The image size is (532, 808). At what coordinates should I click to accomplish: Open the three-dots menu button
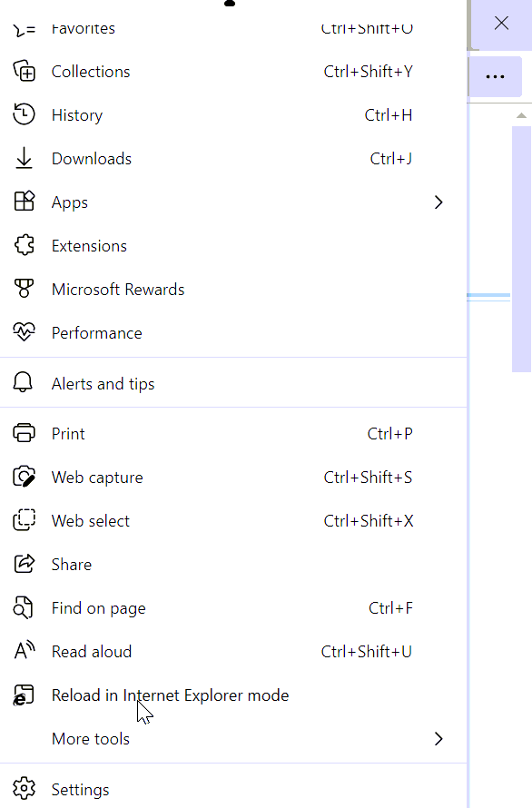click(x=496, y=77)
